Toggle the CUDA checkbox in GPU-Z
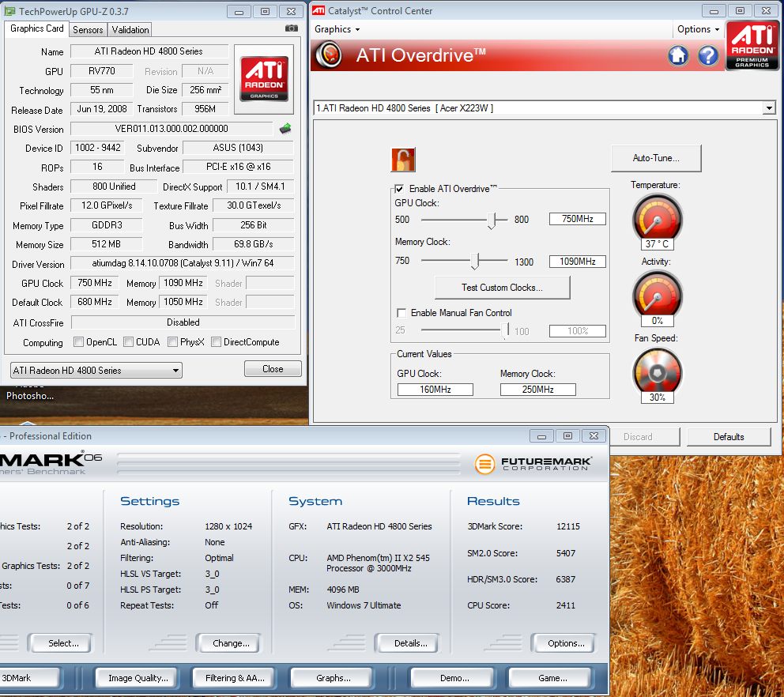The height and width of the screenshot is (697, 784). [129, 342]
